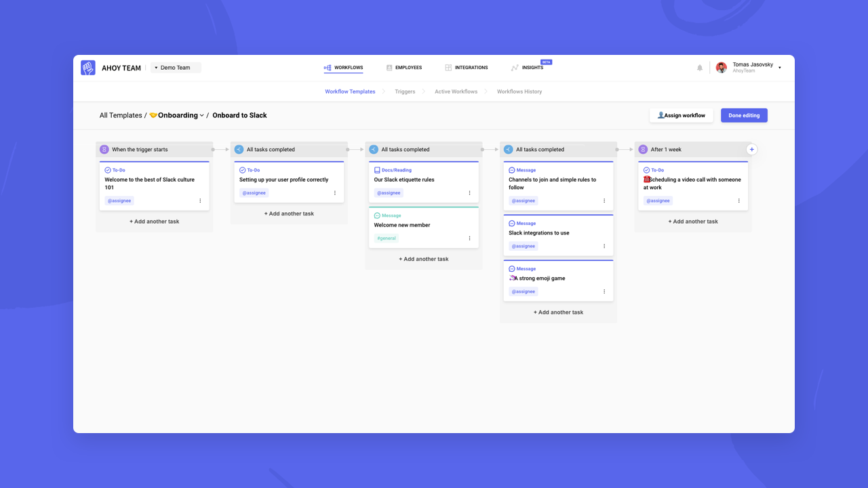
Task: Open options for 'Our Slack etiquette rules'
Action: [469, 193]
